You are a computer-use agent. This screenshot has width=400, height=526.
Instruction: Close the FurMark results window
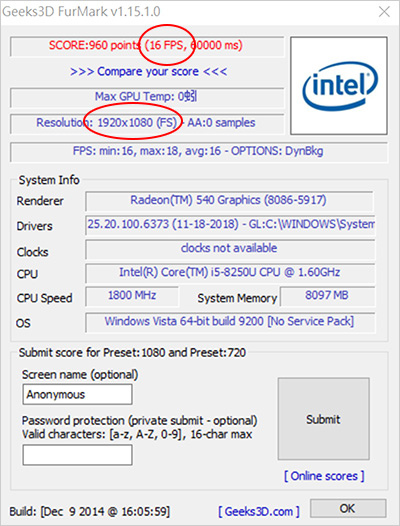(384, 12)
